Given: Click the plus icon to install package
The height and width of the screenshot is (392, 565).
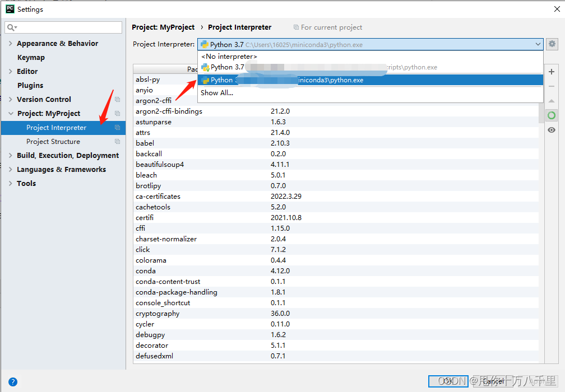Looking at the screenshot, I should pyautogui.click(x=552, y=72).
